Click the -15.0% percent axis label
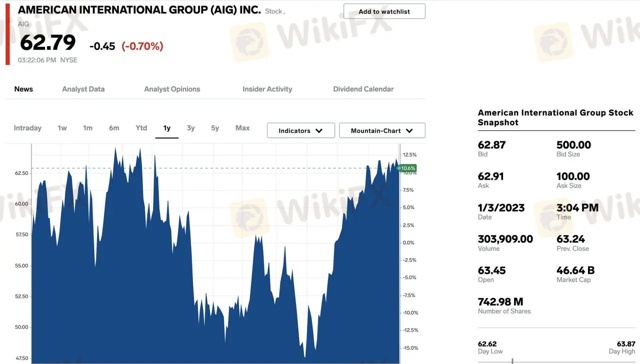This screenshot has width=640, height=364. (410, 348)
